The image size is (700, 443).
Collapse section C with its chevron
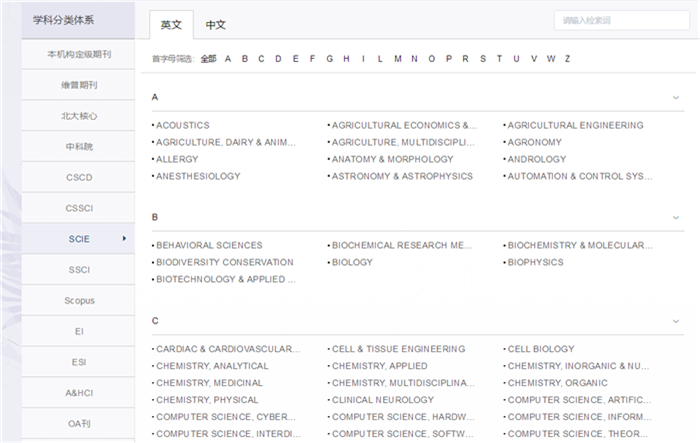[x=677, y=321]
